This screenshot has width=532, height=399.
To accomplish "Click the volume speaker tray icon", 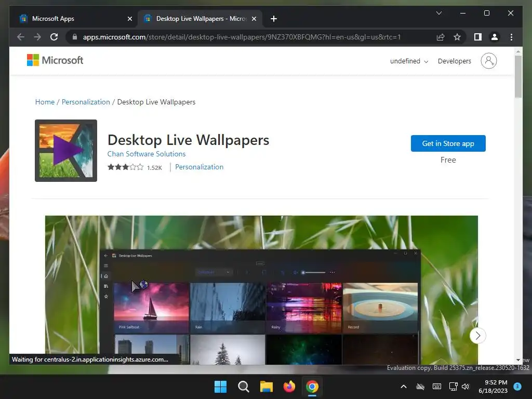I will point(465,387).
